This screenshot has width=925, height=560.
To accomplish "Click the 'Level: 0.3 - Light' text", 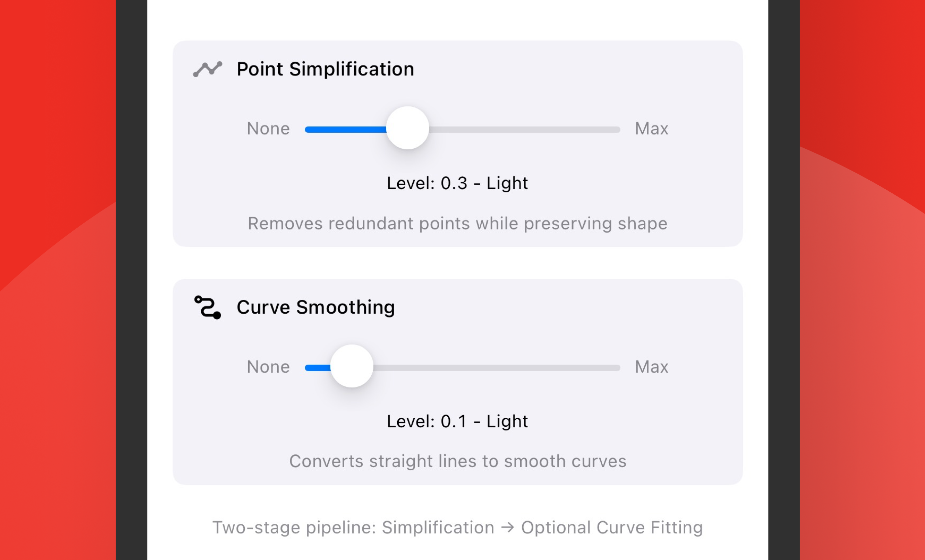I will pos(457,183).
